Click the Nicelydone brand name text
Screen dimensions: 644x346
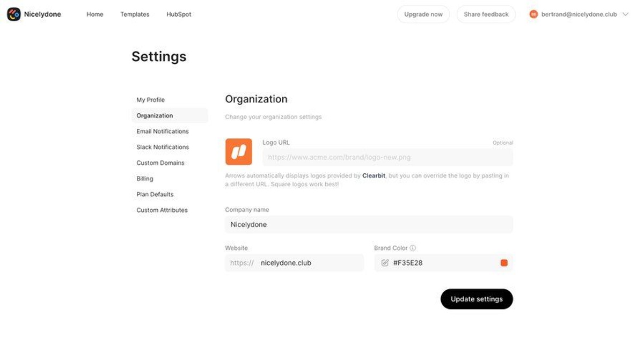pos(42,14)
